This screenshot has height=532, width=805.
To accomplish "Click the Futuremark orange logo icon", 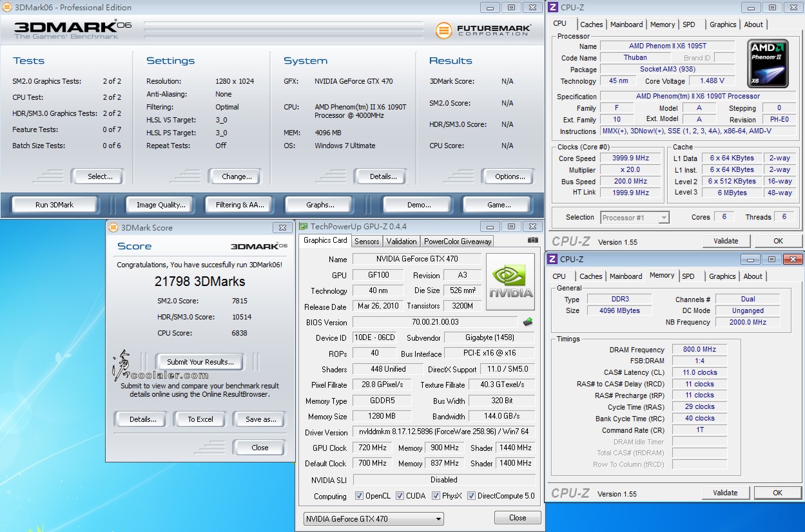I will tap(443, 30).
